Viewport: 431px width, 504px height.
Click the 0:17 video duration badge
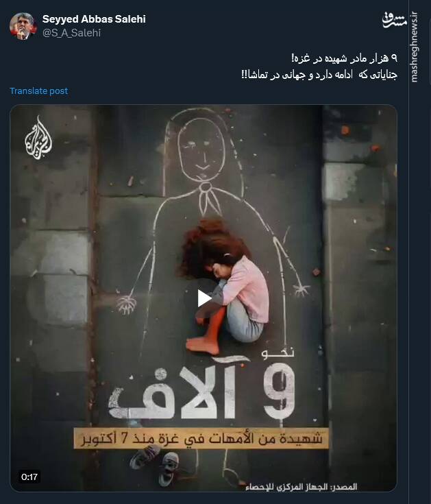(x=29, y=477)
